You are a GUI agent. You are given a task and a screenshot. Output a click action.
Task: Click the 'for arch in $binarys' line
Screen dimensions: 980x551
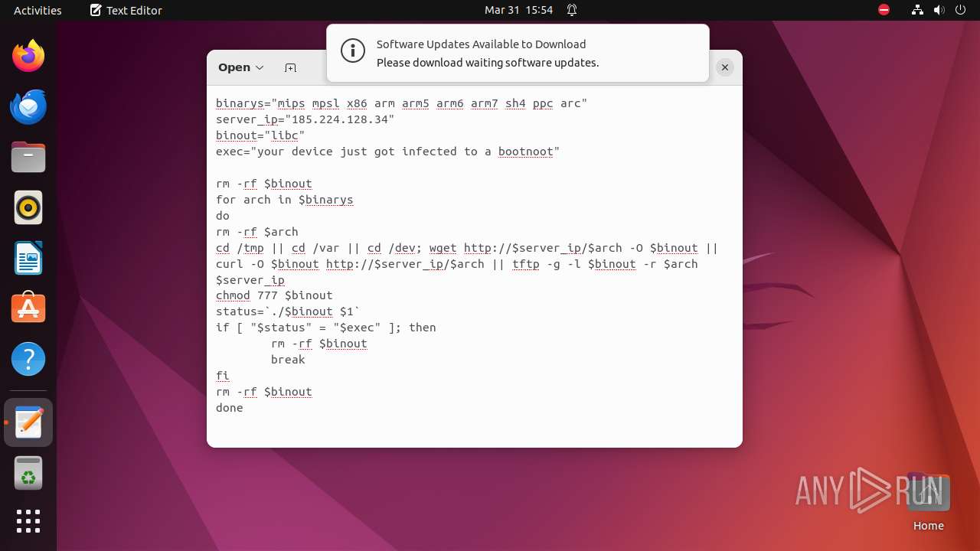coord(284,200)
